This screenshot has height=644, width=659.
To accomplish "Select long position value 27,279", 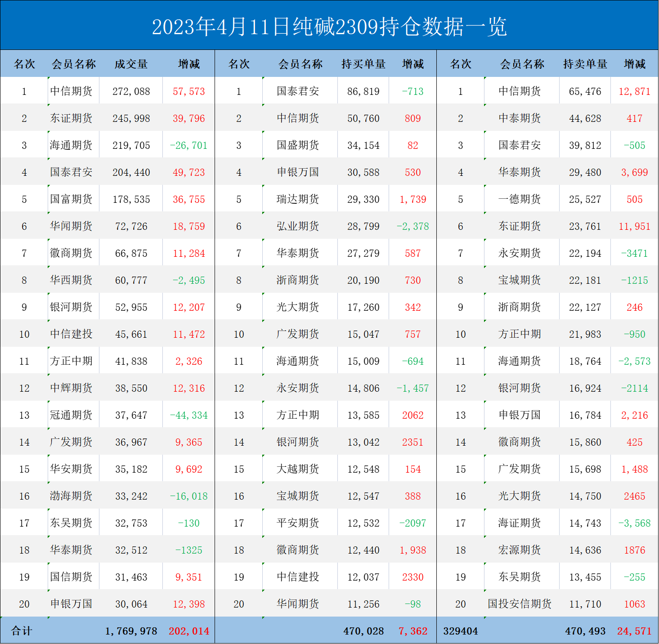I will tap(363, 253).
